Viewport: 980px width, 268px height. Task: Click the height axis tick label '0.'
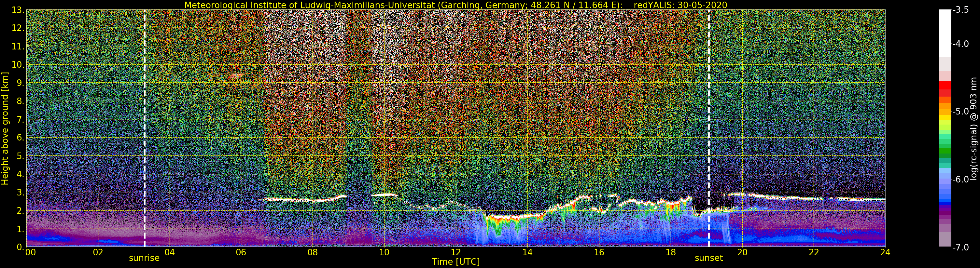tap(21, 248)
